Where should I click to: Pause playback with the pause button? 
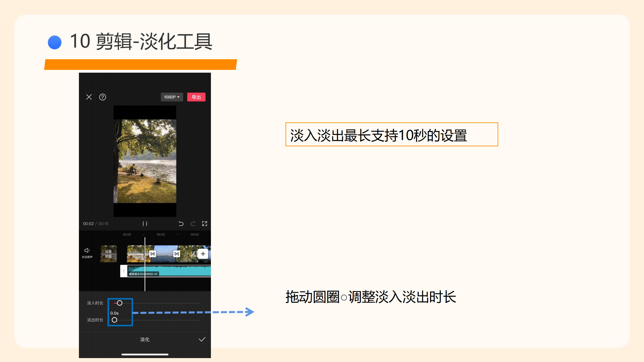click(145, 224)
